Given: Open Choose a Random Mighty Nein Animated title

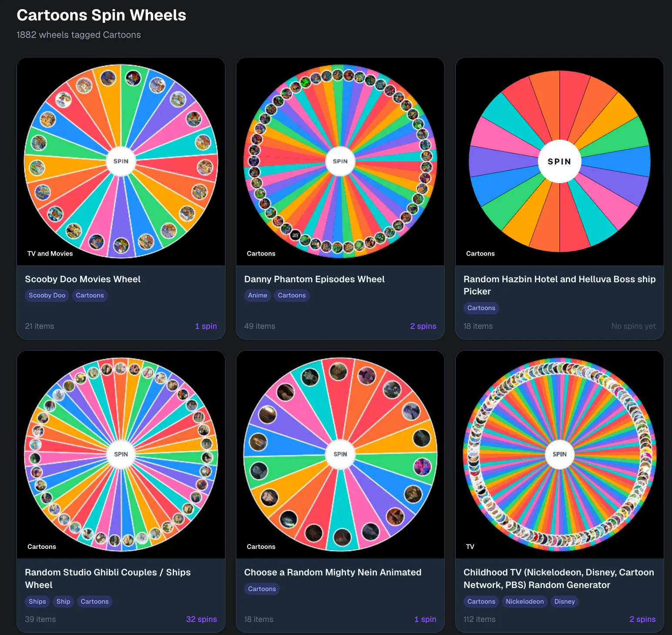Looking at the screenshot, I should coord(333,572).
